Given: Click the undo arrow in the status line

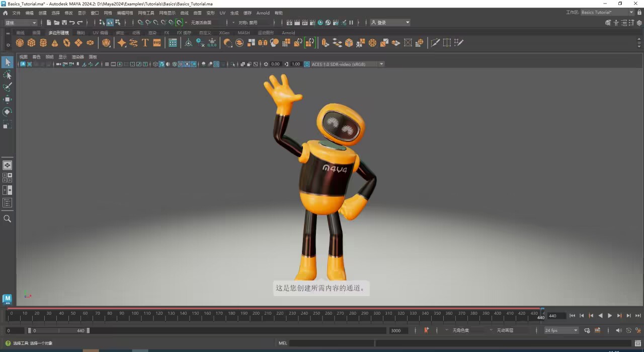Looking at the screenshot, I should [72, 23].
